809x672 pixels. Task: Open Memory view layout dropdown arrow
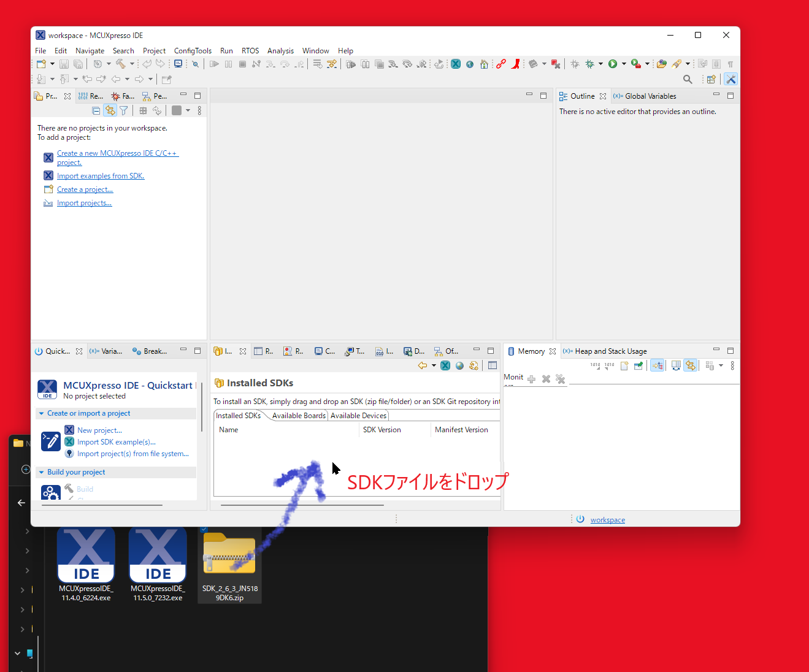pyautogui.click(x=721, y=365)
